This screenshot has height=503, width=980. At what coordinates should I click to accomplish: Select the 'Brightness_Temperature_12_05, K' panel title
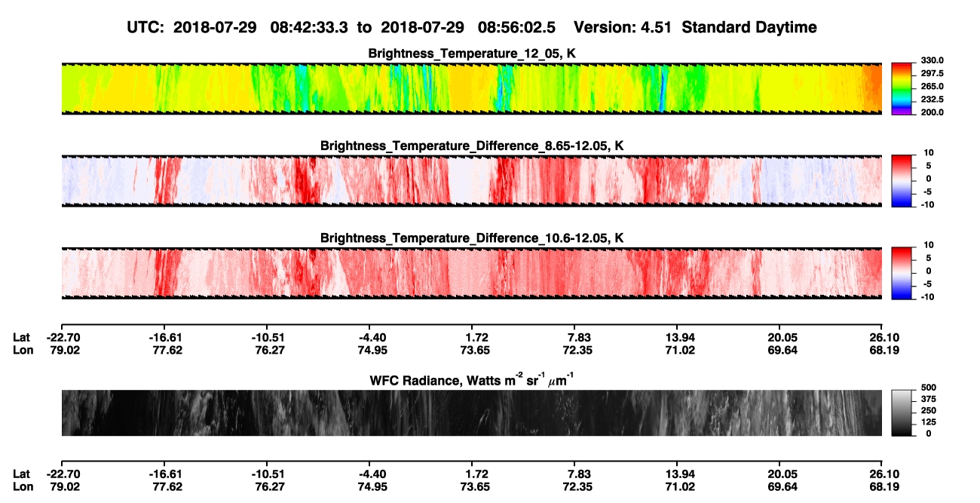(x=472, y=53)
